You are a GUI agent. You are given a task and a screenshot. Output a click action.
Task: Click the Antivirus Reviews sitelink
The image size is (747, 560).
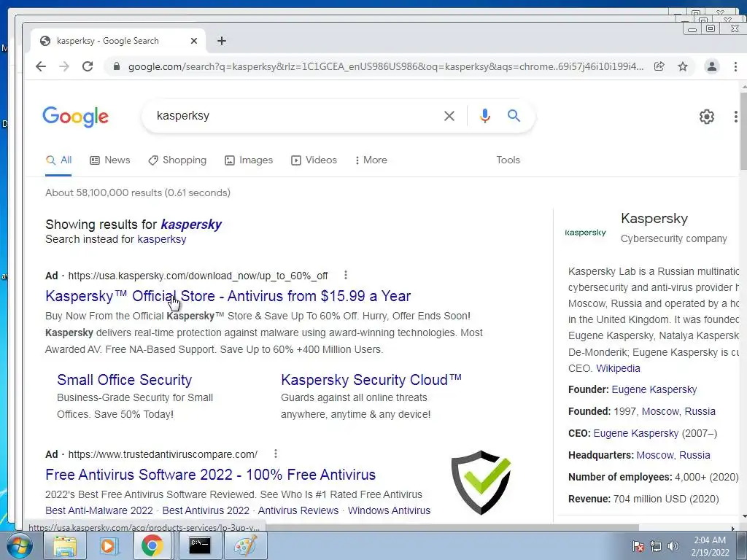tap(298, 510)
